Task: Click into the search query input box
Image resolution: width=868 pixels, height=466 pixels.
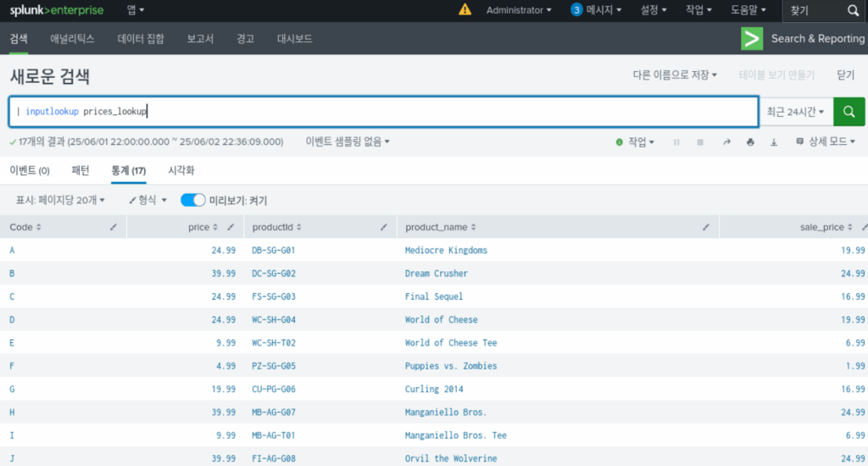Action: pyautogui.click(x=384, y=112)
